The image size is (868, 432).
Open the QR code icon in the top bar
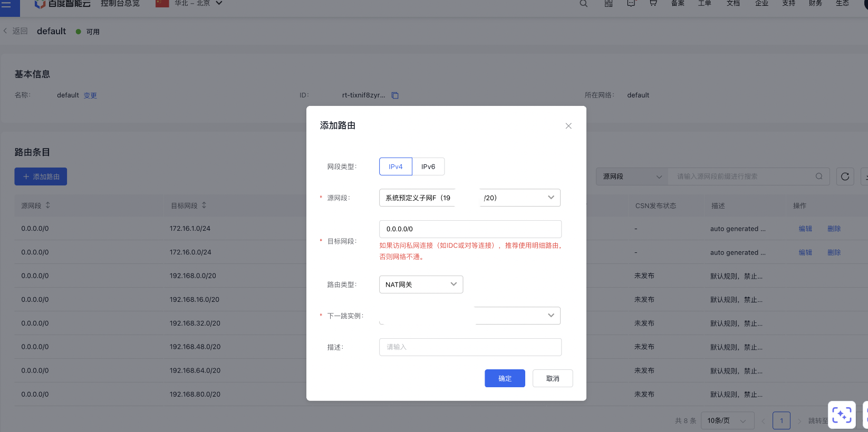click(609, 3)
